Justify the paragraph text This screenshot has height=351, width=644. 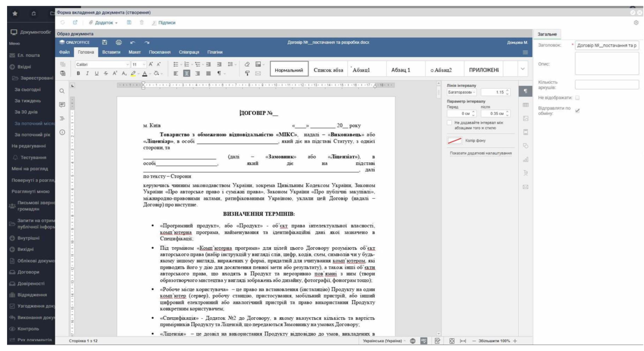click(208, 73)
